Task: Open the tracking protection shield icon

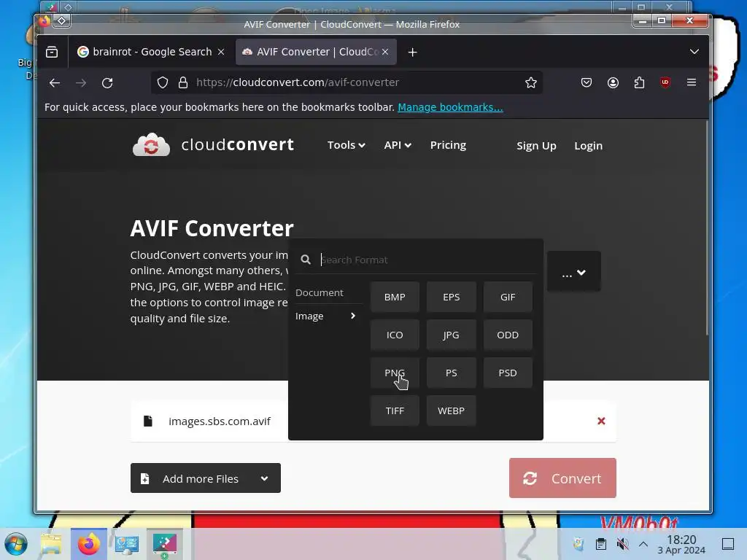Action: click(163, 83)
